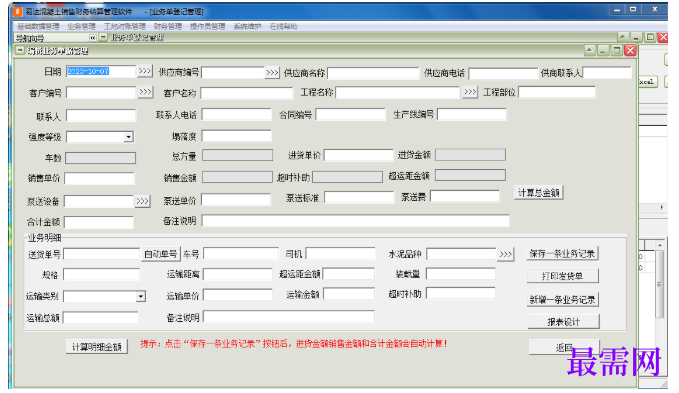Screen dimensions: 679x393
Task: Open the 财务管理 menu
Action: (168, 26)
